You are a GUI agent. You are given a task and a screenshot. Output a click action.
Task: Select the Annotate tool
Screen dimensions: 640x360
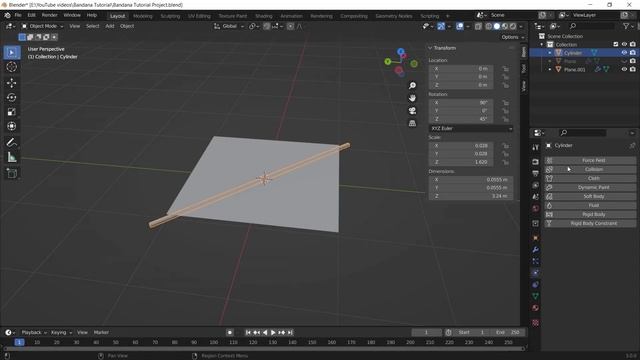pyautogui.click(x=11, y=142)
